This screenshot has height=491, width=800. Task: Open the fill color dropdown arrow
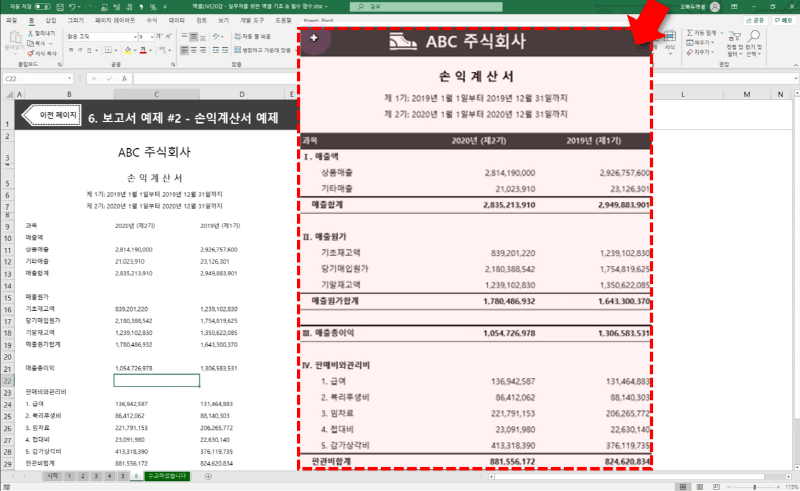(135, 51)
